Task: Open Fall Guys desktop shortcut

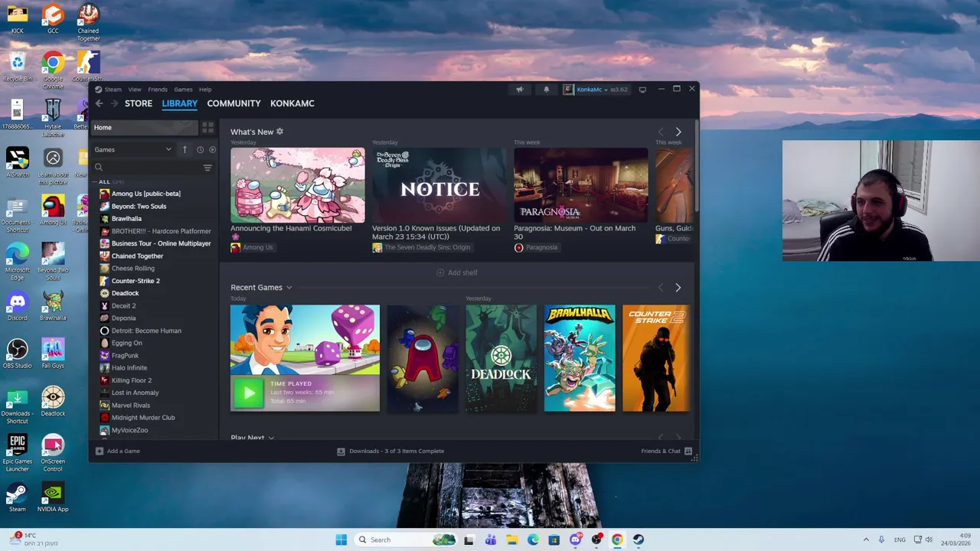Action: (x=53, y=355)
